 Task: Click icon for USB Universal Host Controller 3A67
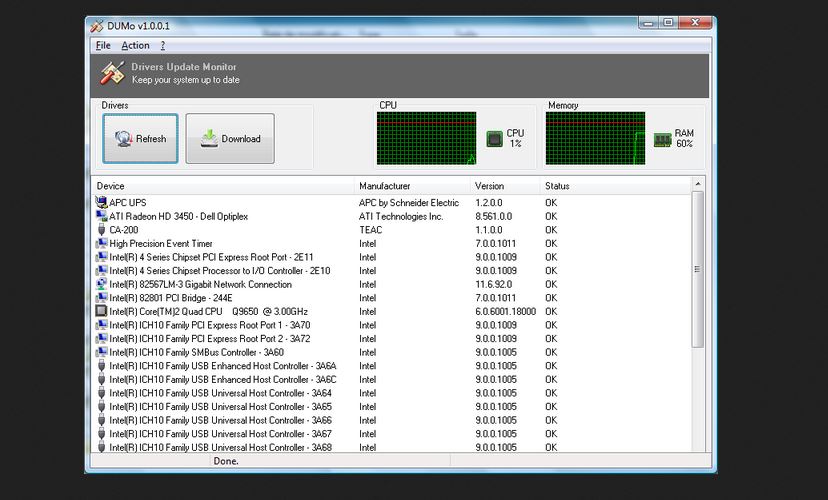[x=101, y=434]
